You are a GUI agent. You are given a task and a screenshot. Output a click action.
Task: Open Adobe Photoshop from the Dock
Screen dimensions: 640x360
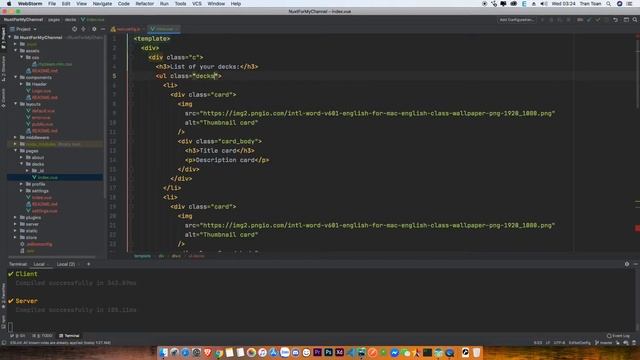[328, 352]
